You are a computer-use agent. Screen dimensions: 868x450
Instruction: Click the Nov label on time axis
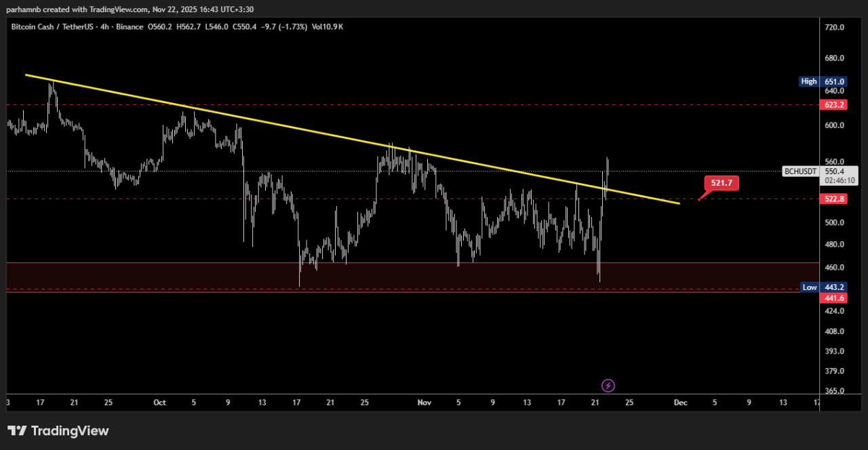click(x=425, y=403)
